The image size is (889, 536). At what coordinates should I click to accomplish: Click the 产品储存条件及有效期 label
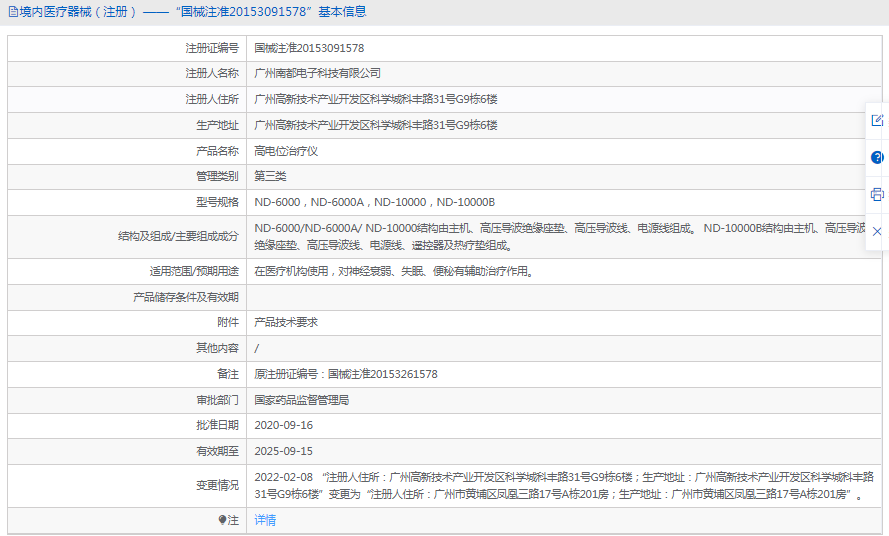[x=185, y=297]
